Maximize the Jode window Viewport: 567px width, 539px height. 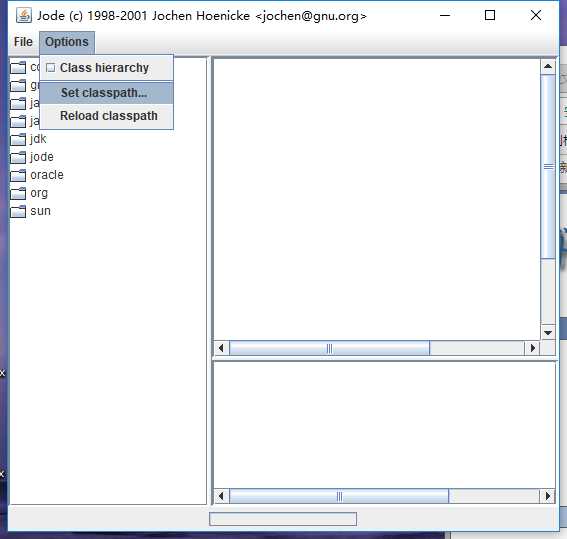490,16
